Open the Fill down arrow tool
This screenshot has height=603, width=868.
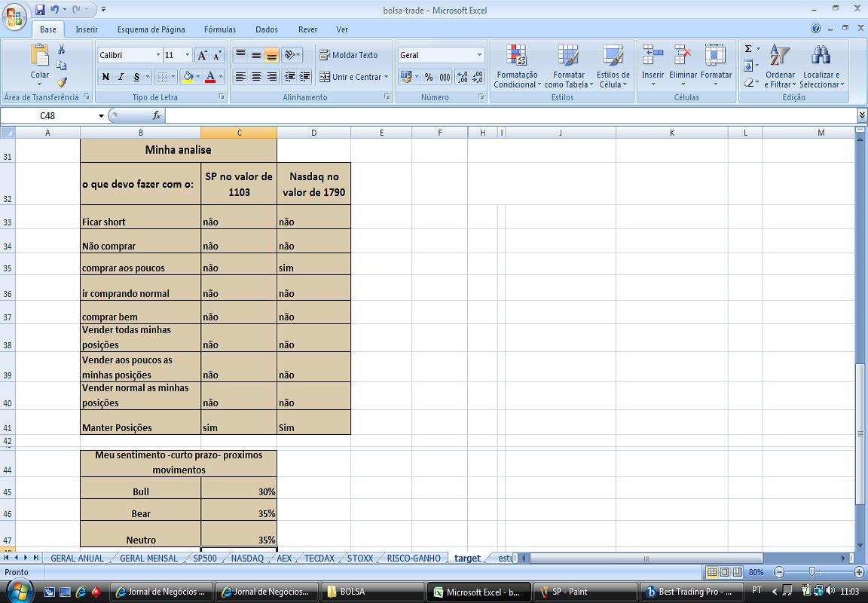point(748,66)
